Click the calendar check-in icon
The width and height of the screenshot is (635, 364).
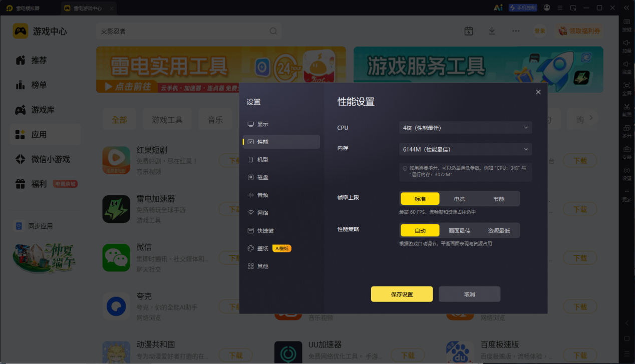point(469,31)
